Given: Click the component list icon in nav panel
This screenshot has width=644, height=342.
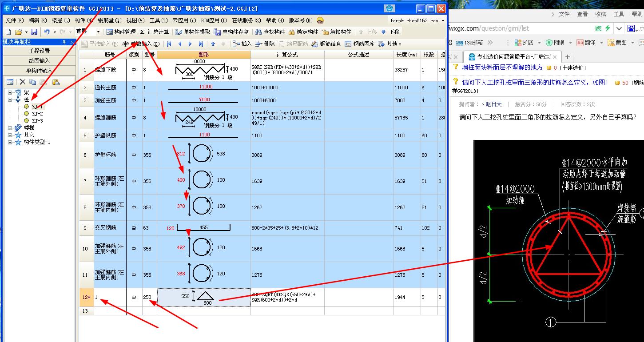Looking at the screenshot, I should click(10, 82).
